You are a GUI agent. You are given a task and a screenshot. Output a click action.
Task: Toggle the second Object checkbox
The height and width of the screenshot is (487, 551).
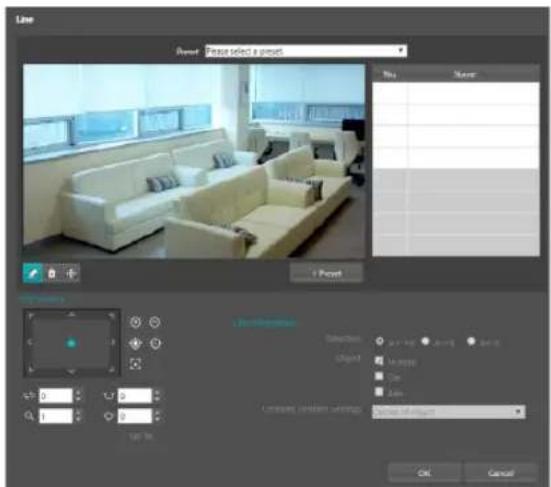click(379, 376)
